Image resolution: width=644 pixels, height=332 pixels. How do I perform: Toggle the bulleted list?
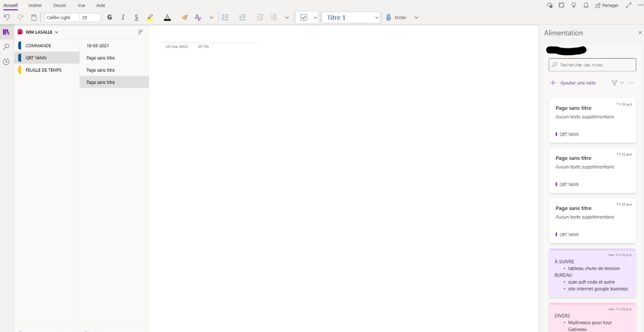[x=225, y=17]
